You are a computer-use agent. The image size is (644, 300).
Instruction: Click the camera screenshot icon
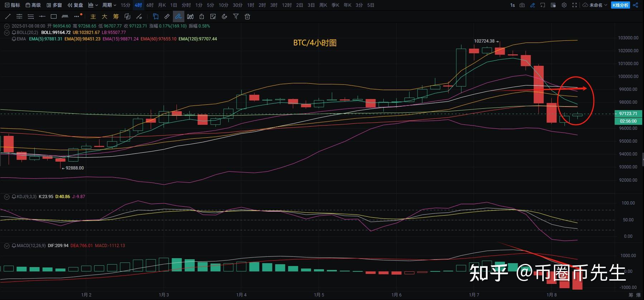pos(522,5)
